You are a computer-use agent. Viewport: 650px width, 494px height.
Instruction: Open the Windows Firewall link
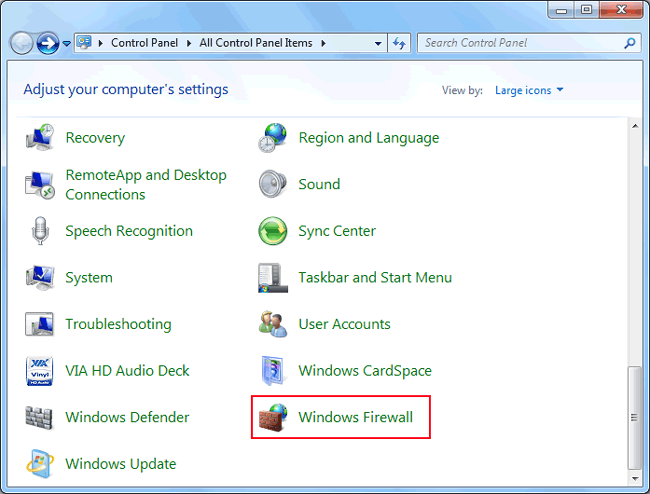(355, 417)
